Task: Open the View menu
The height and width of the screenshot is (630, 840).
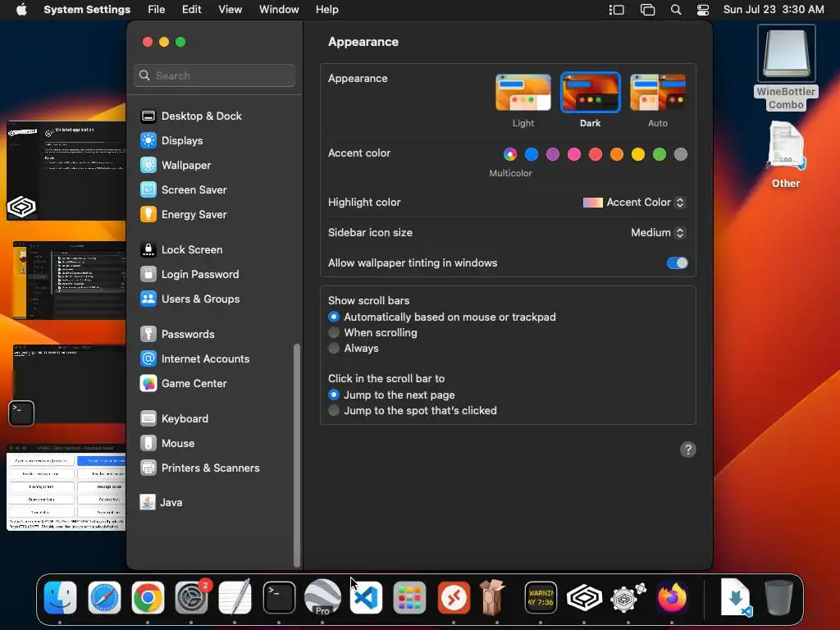Action: tap(230, 10)
